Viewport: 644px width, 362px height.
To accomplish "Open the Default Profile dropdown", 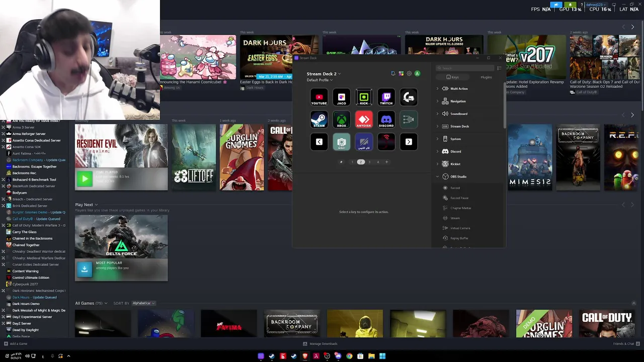I will click(x=319, y=80).
